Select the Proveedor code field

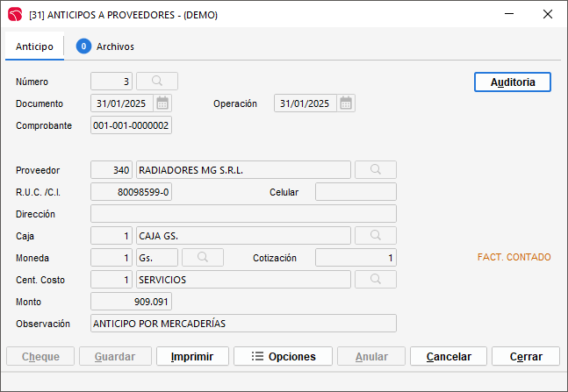[111, 169]
